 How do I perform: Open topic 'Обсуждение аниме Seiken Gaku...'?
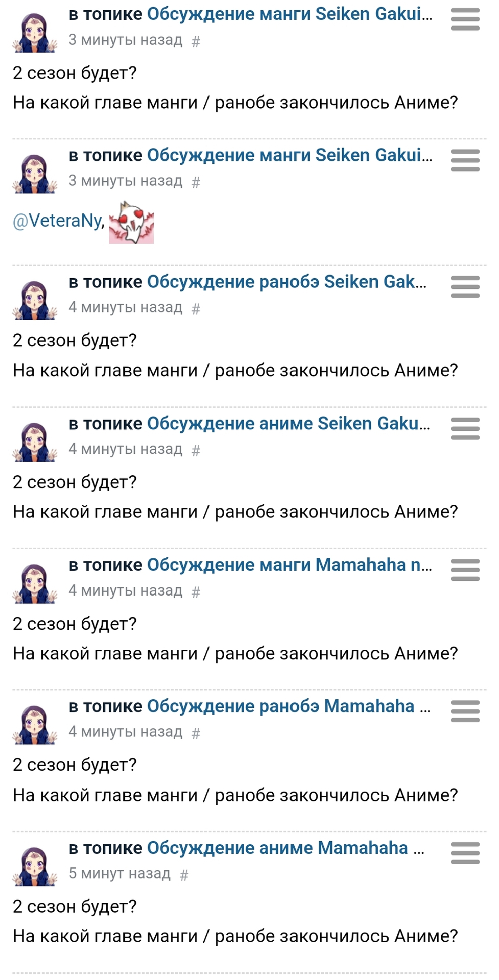tap(289, 424)
